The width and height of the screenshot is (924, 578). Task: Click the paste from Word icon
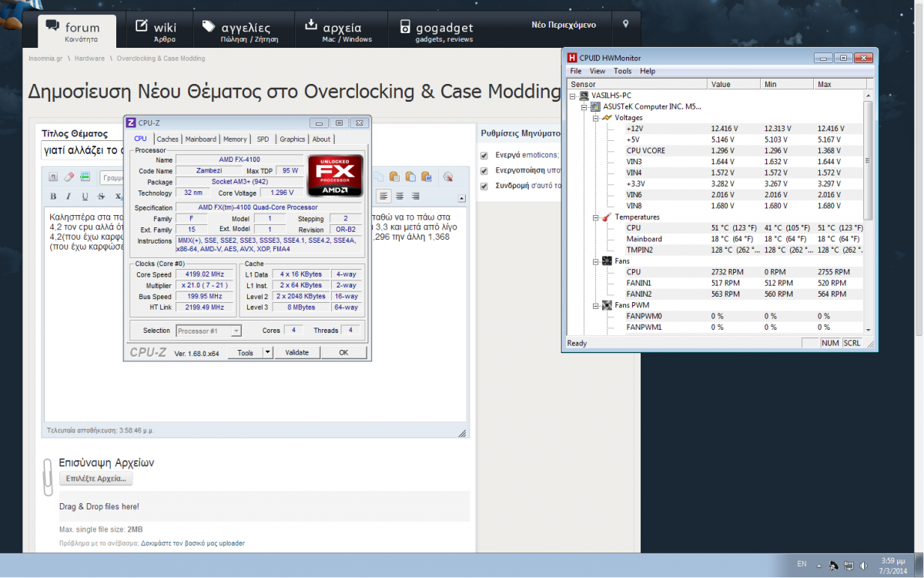(428, 176)
